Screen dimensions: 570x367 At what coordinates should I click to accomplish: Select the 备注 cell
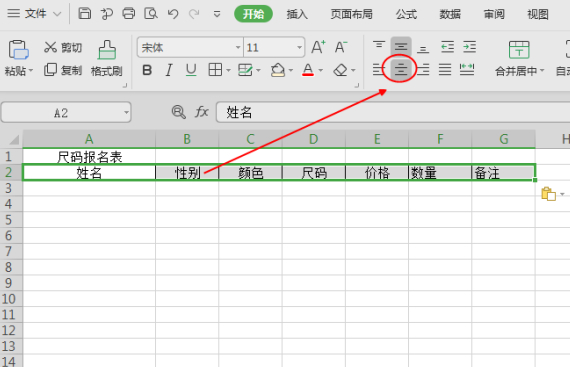coord(503,172)
